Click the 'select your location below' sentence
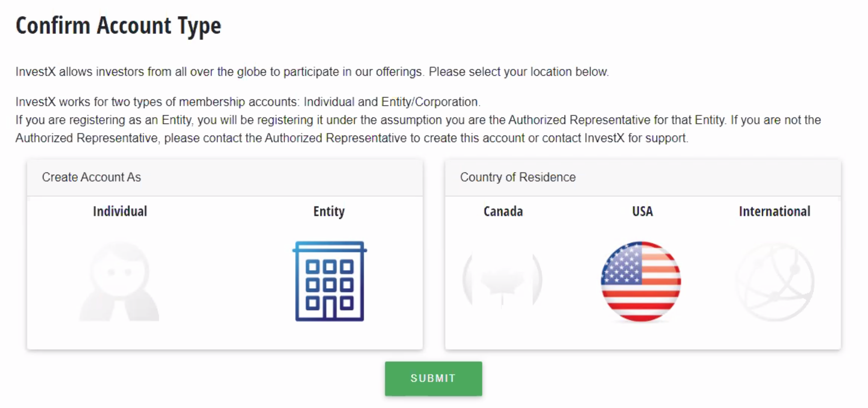868x408 pixels. coord(518,72)
